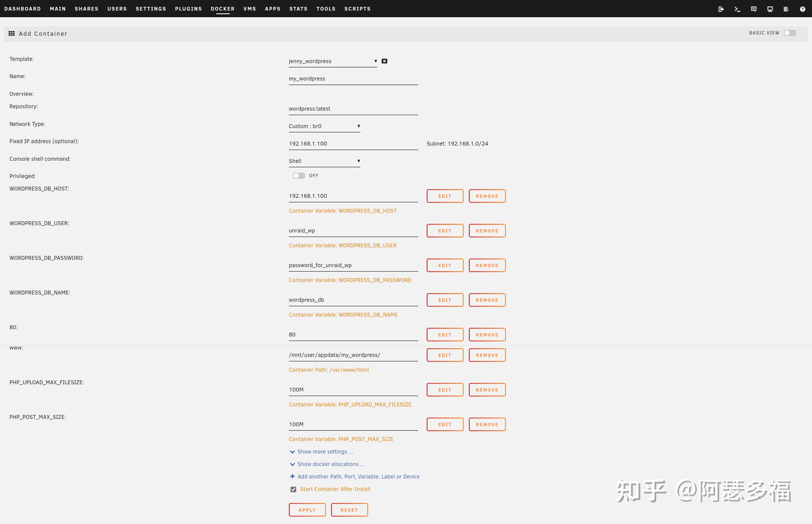Image resolution: width=812 pixels, height=524 pixels.
Task: Click the unraid_wp user value field
Action: click(x=353, y=231)
